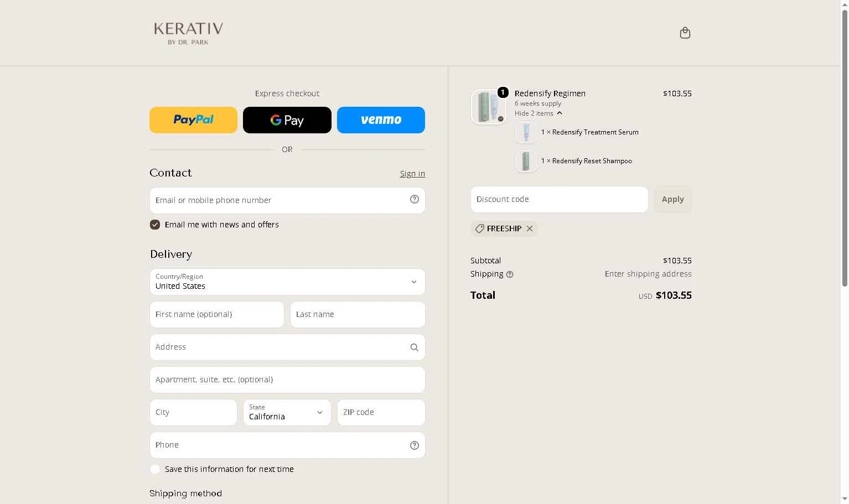This screenshot has width=849, height=504.
Task: Pay with PayPal express checkout
Action: point(193,120)
